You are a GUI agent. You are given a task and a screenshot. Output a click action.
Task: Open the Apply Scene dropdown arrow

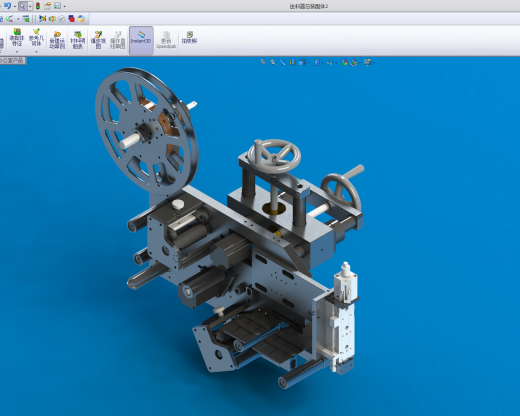360,63
